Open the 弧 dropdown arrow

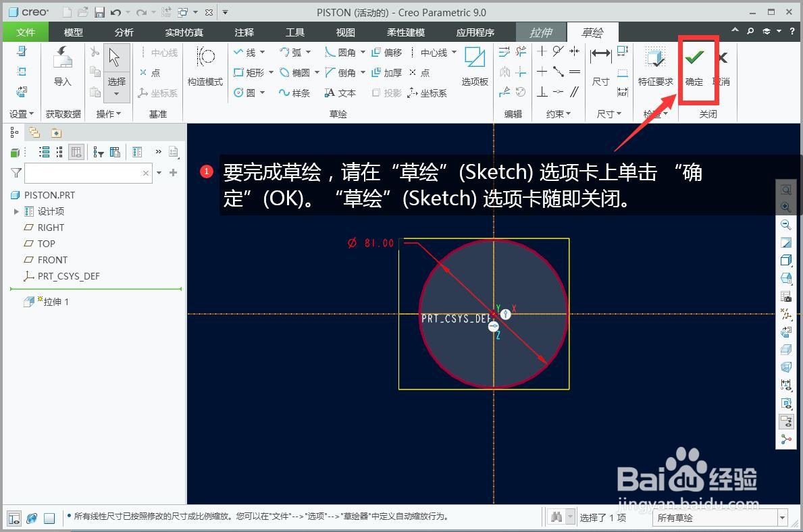coord(308,52)
